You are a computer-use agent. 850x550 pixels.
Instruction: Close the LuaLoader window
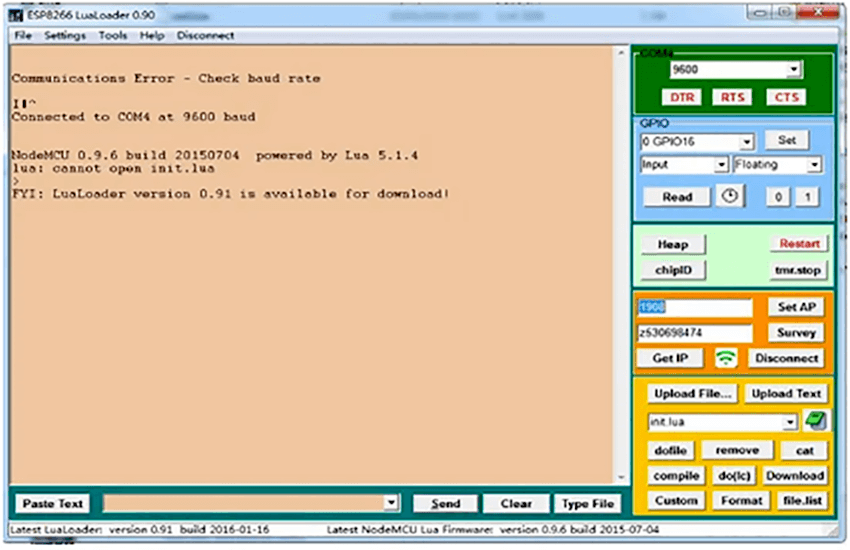click(818, 12)
